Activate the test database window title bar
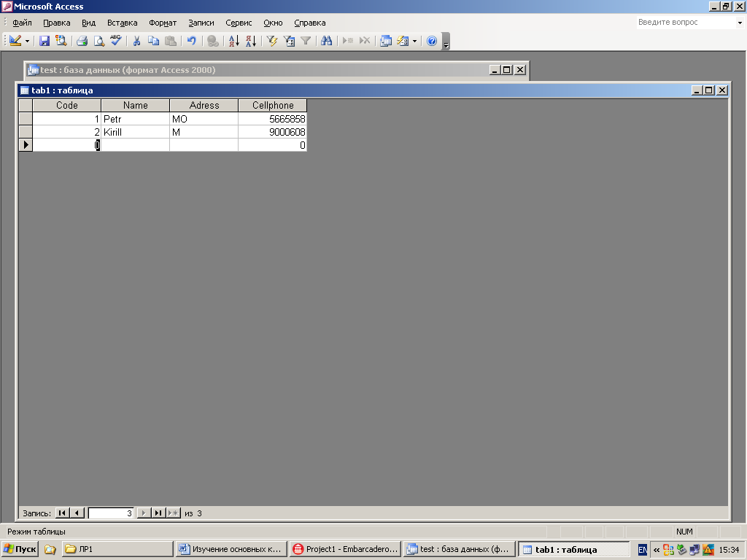 pos(258,70)
